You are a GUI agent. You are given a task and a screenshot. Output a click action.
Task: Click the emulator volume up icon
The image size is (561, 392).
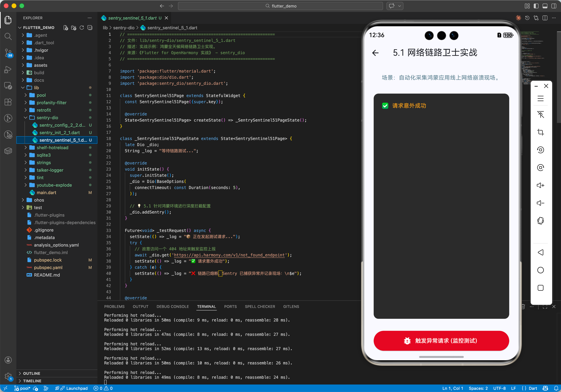coord(540,185)
